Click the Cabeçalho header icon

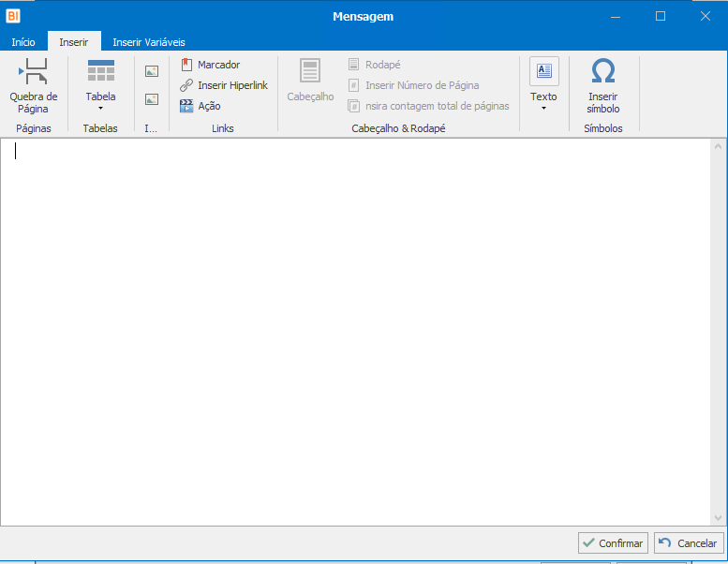[x=310, y=70]
